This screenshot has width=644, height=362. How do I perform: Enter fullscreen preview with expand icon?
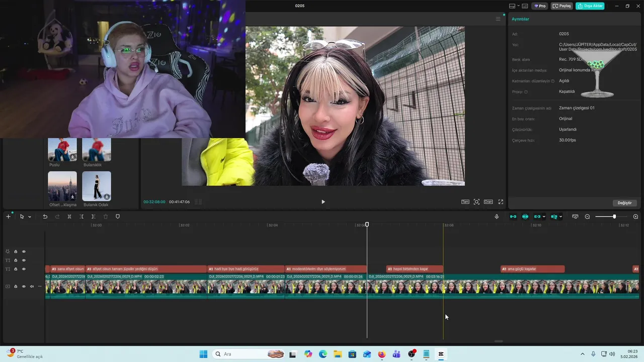[501, 202]
